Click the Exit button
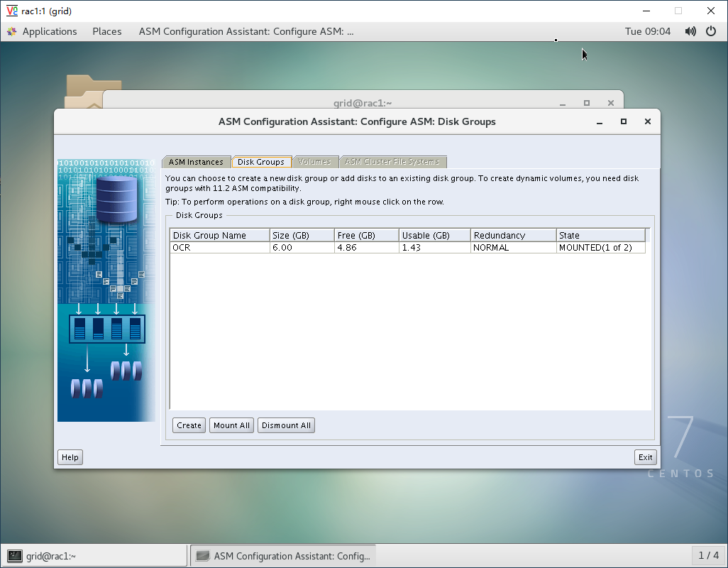 (x=646, y=457)
